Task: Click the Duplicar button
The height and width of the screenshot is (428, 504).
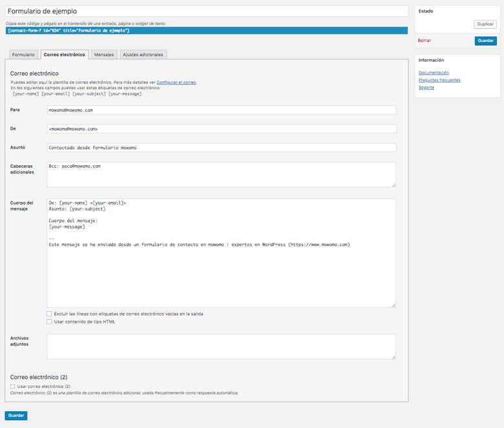Action: click(485, 24)
